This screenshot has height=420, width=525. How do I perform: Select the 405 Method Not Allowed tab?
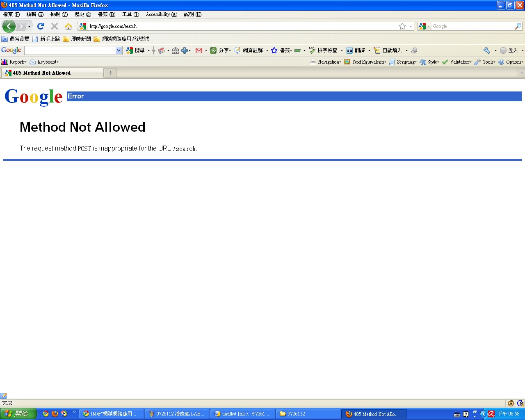[52, 73]
